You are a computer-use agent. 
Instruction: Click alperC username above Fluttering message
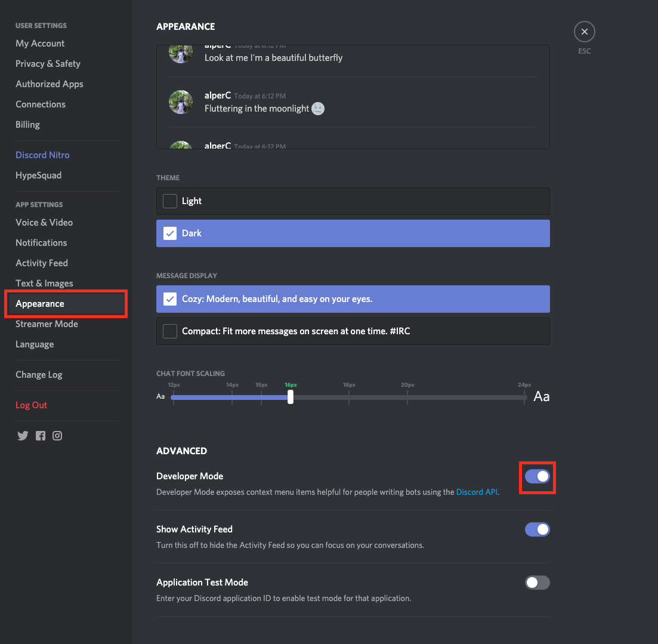click(x=217, y=95)
